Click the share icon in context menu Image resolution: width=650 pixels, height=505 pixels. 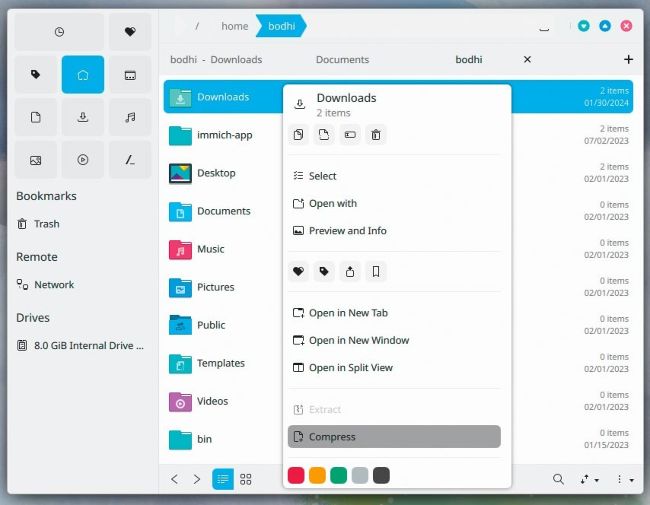(349, 271)
